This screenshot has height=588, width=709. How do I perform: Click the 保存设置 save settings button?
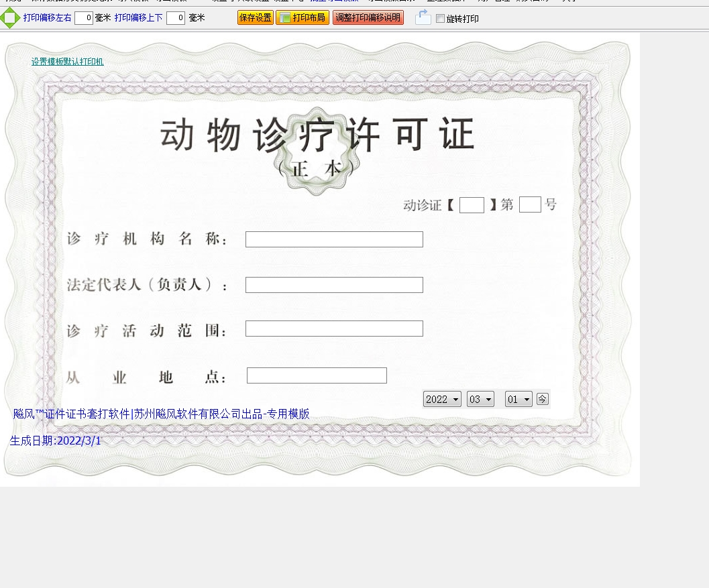[x=256, y=18]
